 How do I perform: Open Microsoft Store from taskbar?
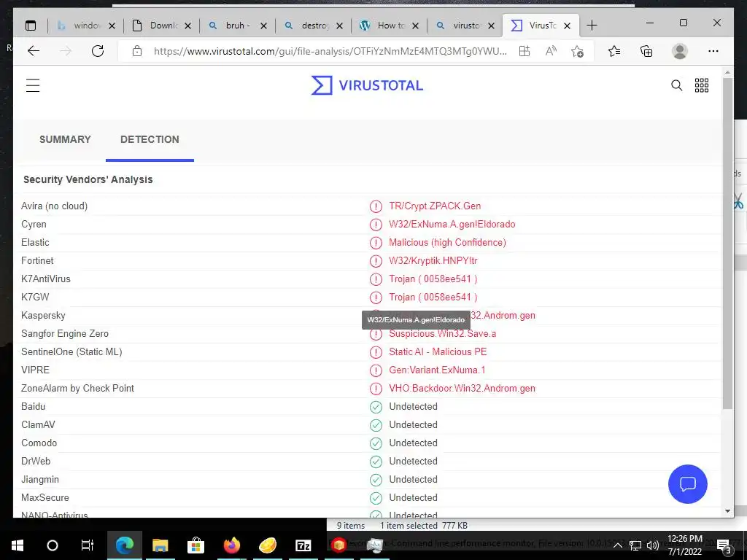196,545
